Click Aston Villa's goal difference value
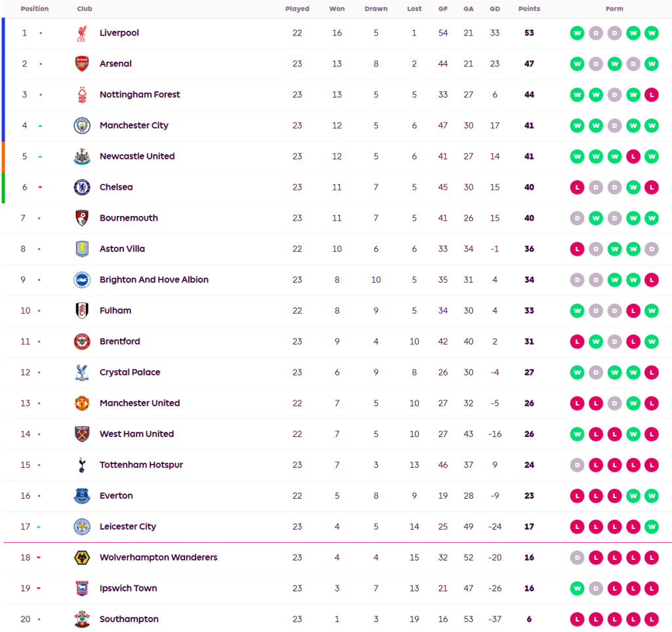The width and height of the screenshot is (672, 632). (x=495, y=249)
